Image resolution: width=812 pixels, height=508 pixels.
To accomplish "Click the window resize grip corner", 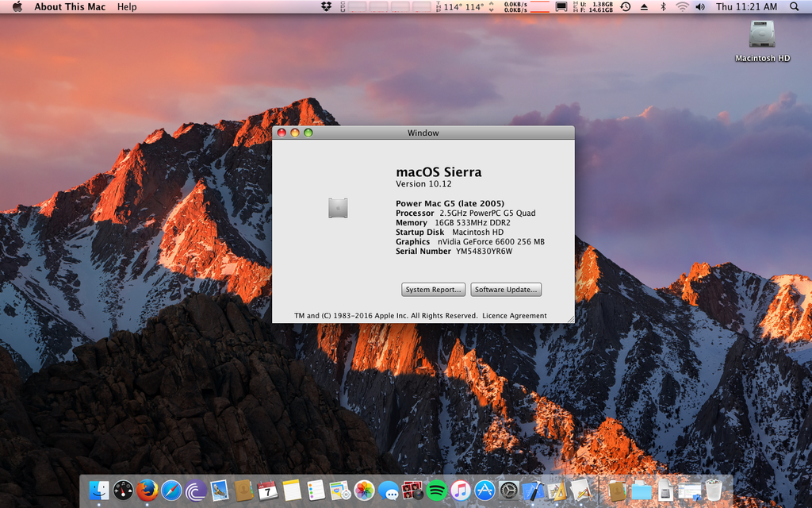I will click(x=571, y=319).
